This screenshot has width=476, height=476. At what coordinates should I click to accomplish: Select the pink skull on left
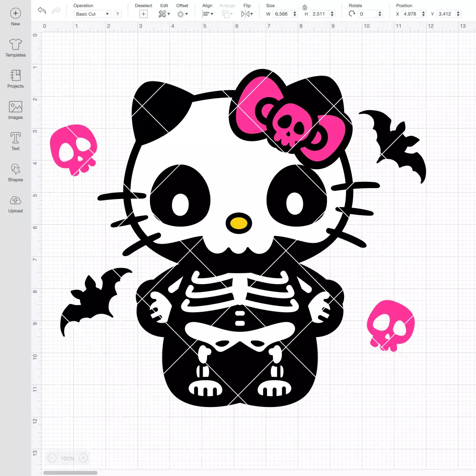(73, 150)
